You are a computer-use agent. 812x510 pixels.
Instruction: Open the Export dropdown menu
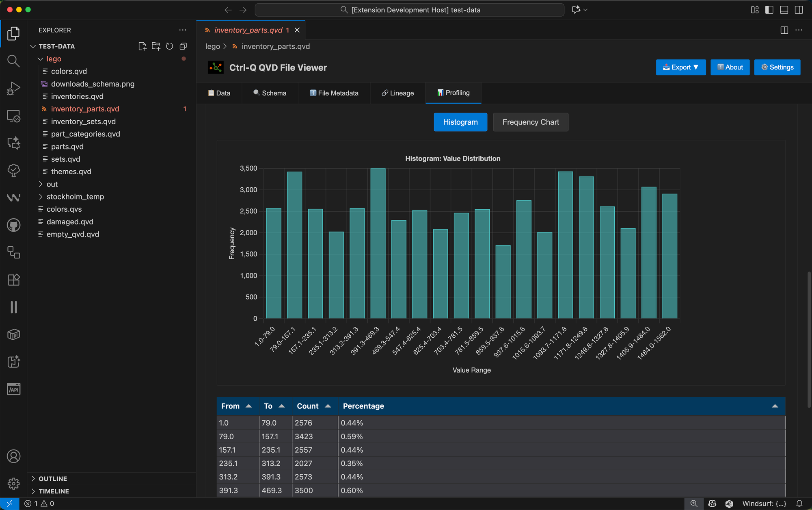click(x=680, y=67)
